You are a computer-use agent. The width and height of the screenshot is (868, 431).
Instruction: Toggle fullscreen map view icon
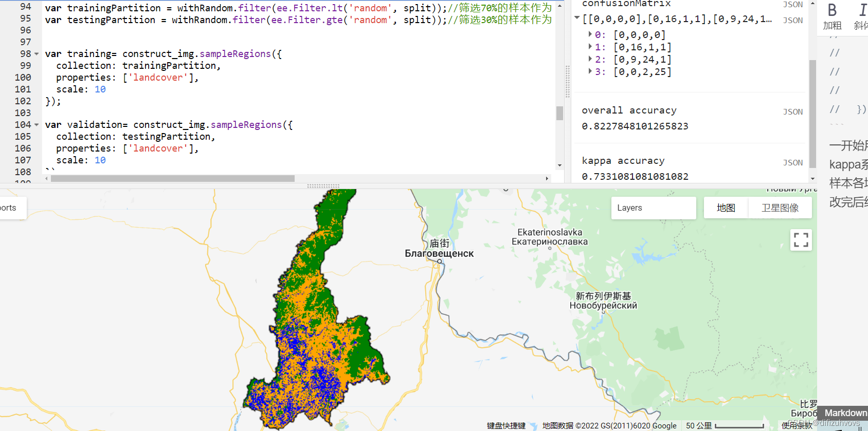801,240
